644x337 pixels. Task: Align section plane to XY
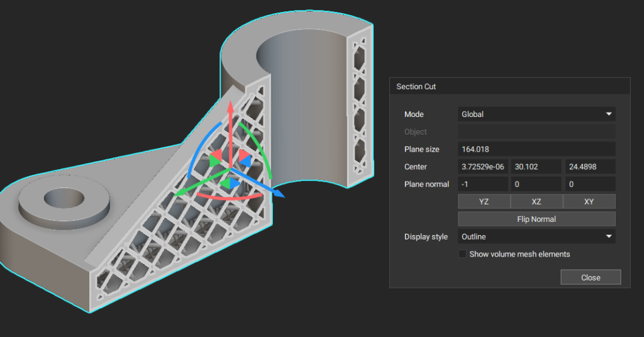(x=589, y=202)
